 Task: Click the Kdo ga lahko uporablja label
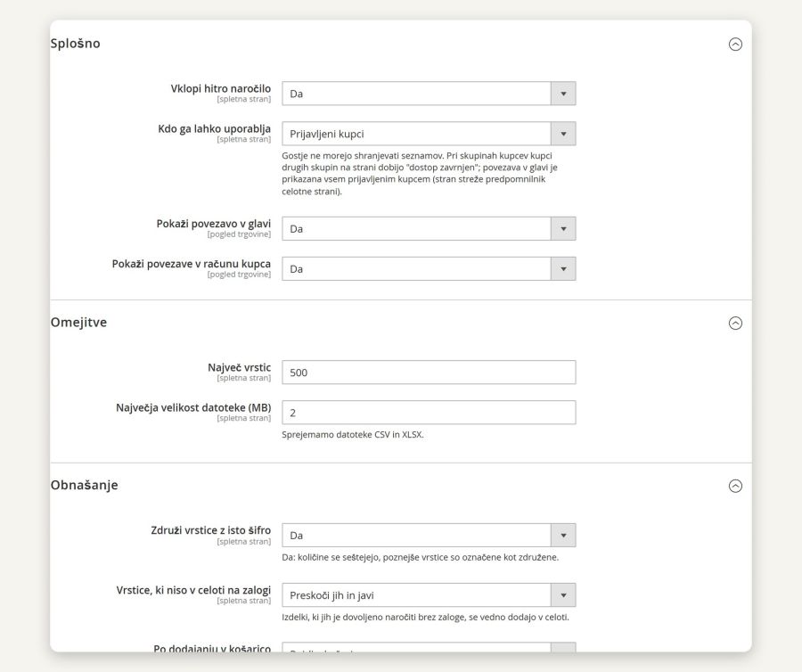click(214, 129)
